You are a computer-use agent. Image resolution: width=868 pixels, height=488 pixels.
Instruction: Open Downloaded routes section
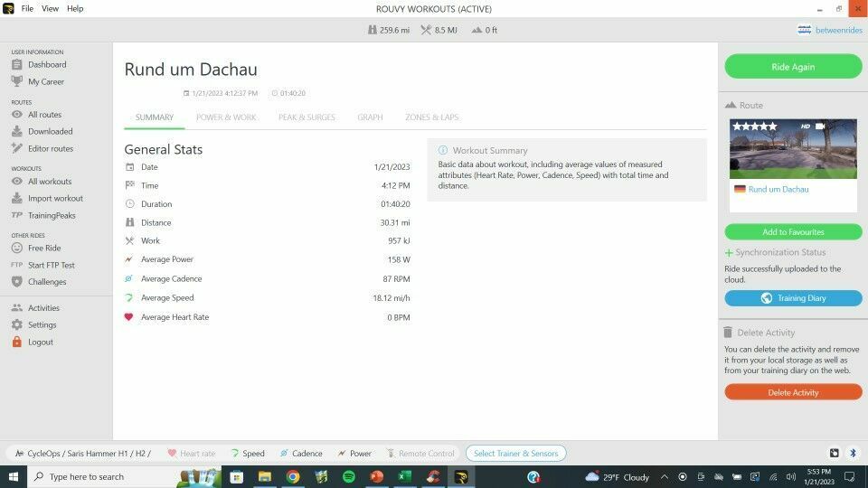click(x=50, y=132)
